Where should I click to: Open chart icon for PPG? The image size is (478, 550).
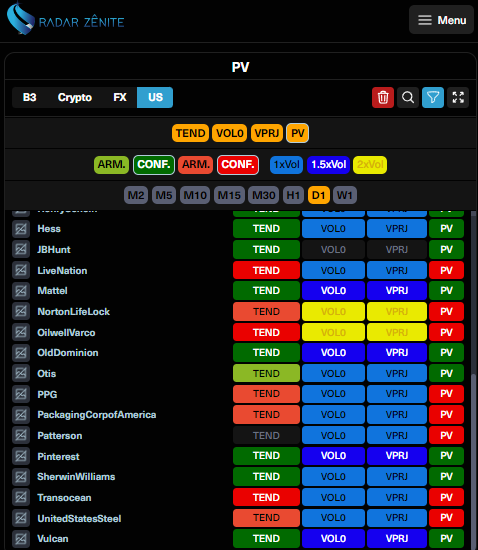point(21,394)
